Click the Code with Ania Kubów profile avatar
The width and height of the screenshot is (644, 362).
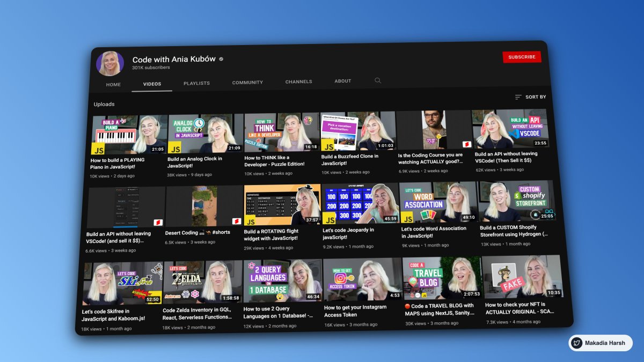(x=110, y=63)
